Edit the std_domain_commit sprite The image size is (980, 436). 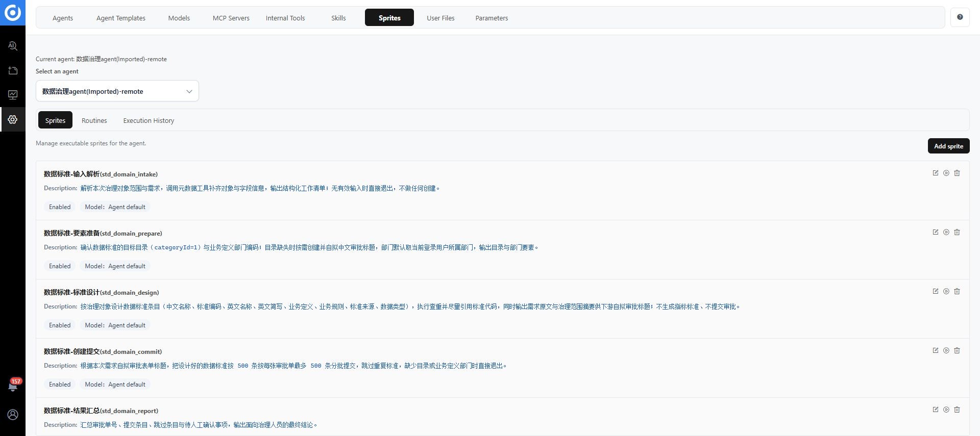click(x=936, y=350)
